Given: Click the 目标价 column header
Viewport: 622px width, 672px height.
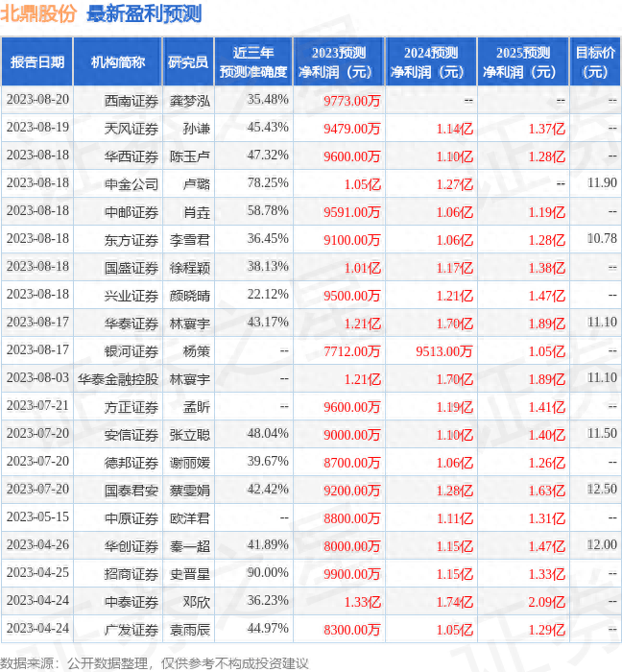Looking at the screenshot, I should [x=595, y=62].
